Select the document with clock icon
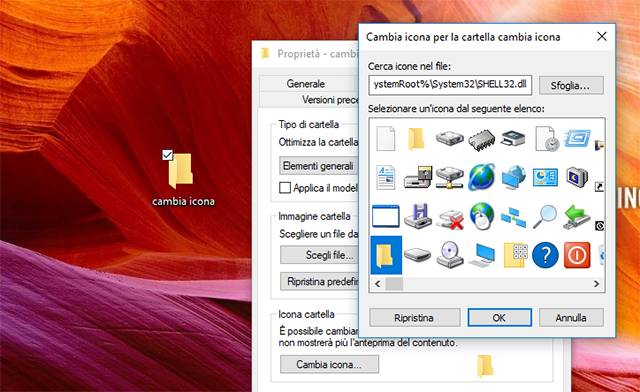The image size is (640, 392). 547,139
